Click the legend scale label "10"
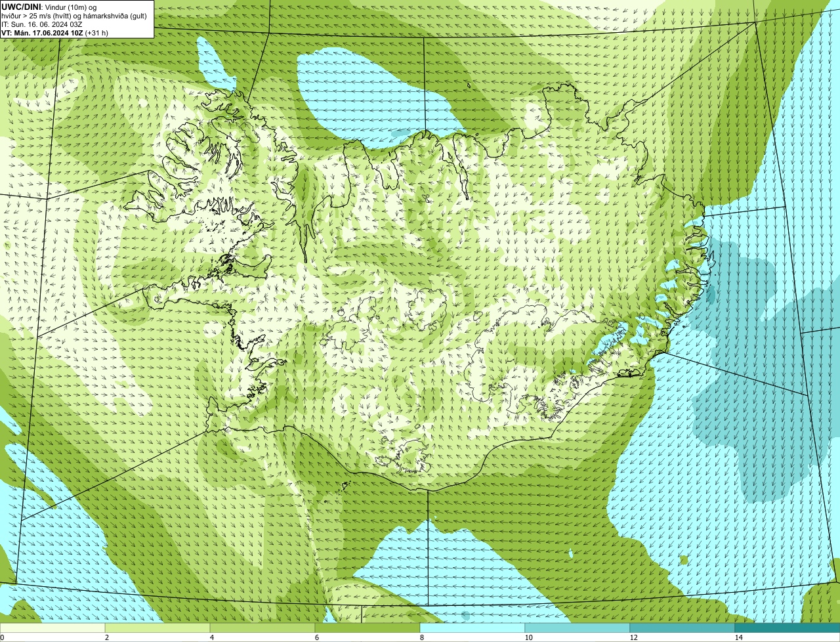The image size is (840, 642). [528, 637]
